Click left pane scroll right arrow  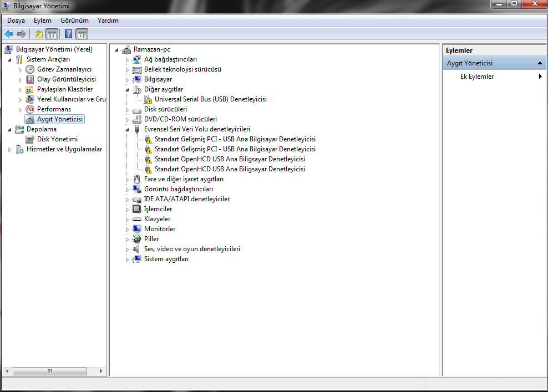[x=101, y=371]
